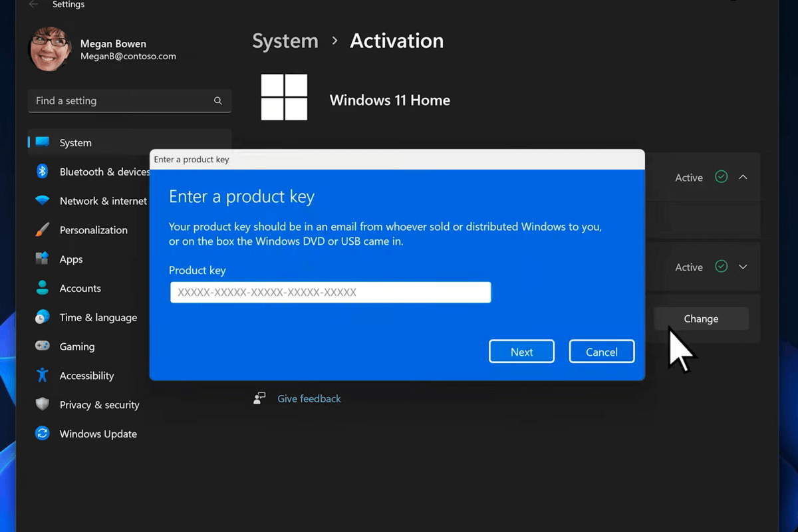Click the Time & language icon

tap(41, 317)
